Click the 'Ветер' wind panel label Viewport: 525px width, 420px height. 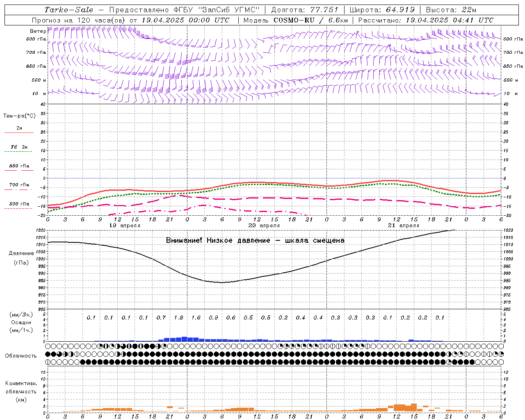point(38,31)
